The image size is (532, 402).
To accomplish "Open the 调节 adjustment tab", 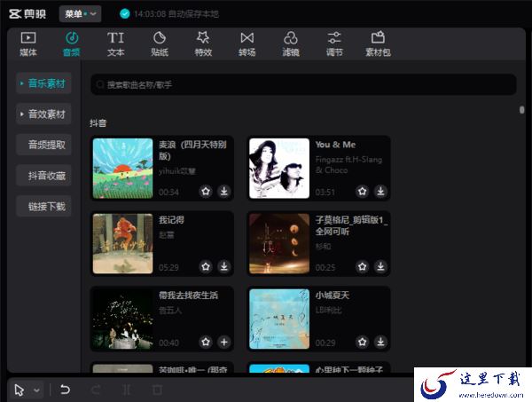I will [x=334, y=43].
